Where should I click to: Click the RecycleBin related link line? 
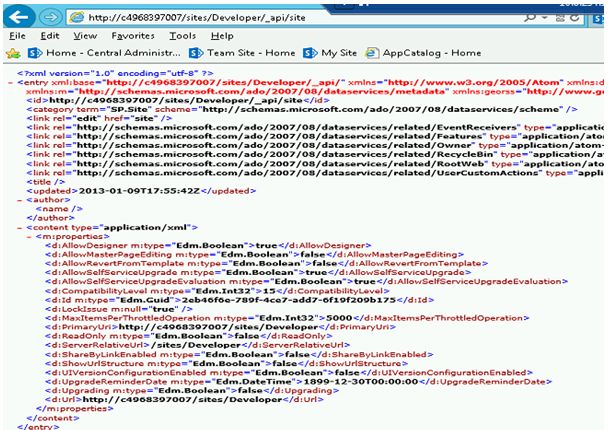[x=315, y=155]
